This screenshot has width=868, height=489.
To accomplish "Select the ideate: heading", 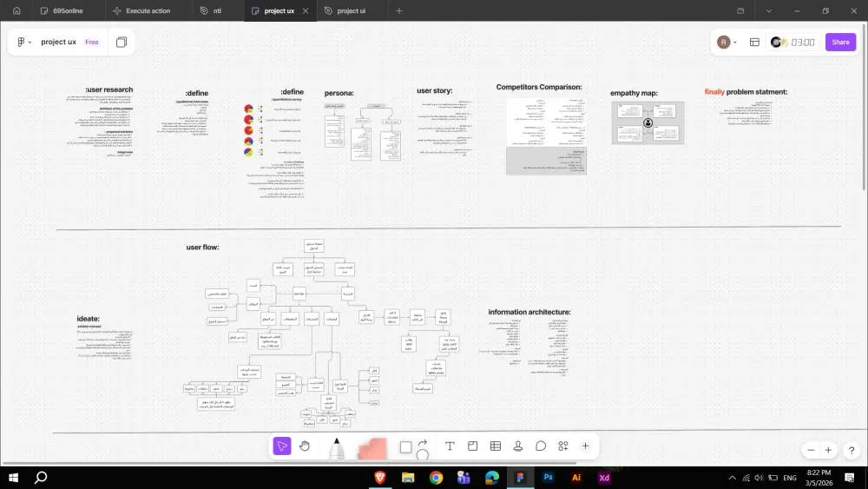I will pyautogui.click(x=89, y=319).
